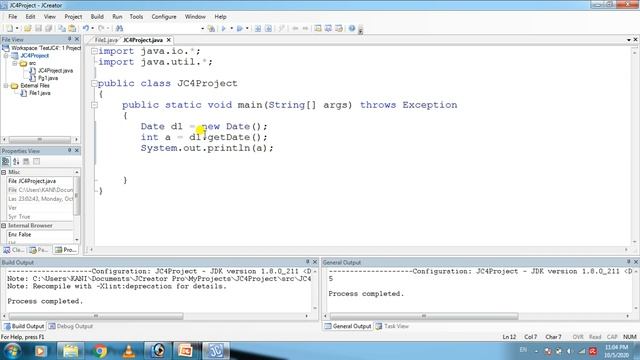
Task: Open VLC media player from the taskbar
Action: [x=129, y=351]
